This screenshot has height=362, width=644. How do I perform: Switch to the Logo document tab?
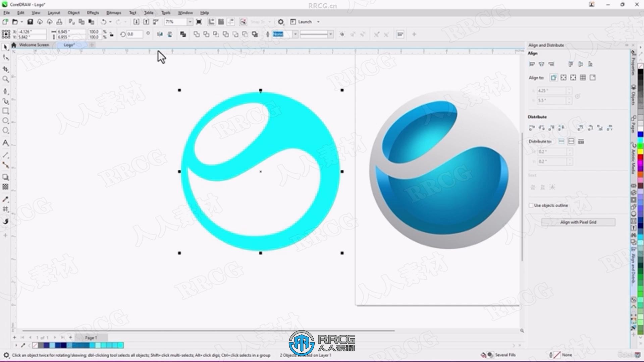tap(69, 45)
